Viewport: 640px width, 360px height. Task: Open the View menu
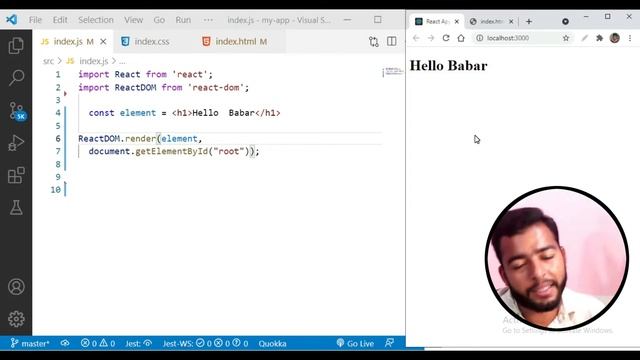(x=133, y=20)
